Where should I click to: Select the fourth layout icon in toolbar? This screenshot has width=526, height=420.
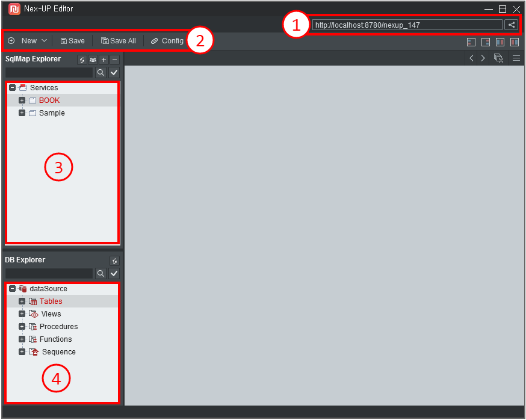[514, 42]
